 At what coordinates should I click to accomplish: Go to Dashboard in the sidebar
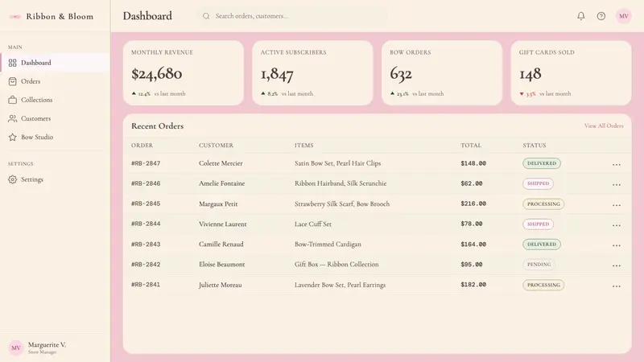click(x=55, y=63)
